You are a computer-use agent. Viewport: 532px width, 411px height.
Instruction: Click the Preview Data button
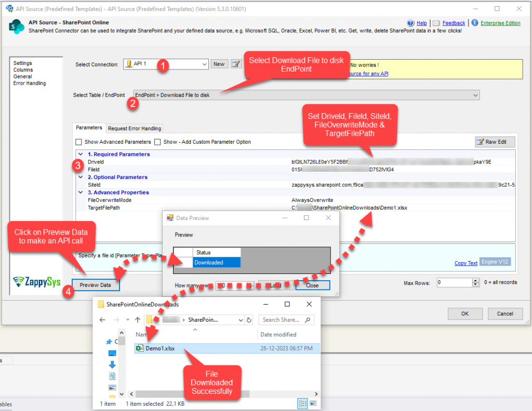point(95,285)
